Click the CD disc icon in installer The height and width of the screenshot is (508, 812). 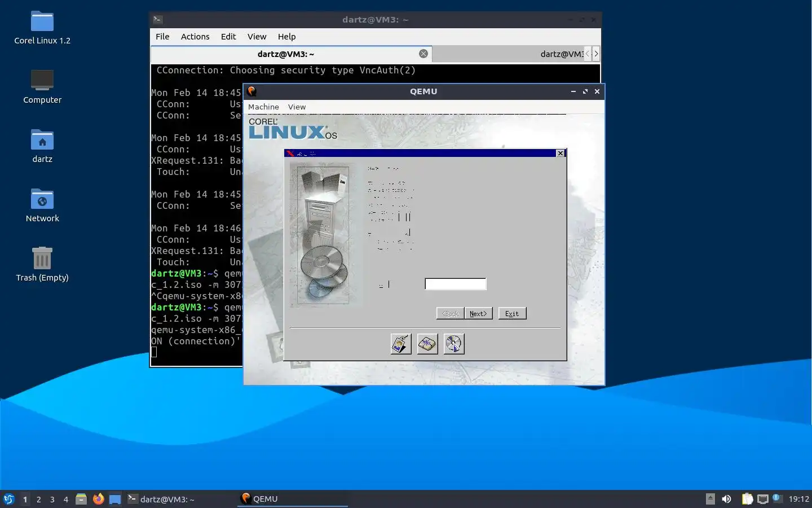coord(454,344)
